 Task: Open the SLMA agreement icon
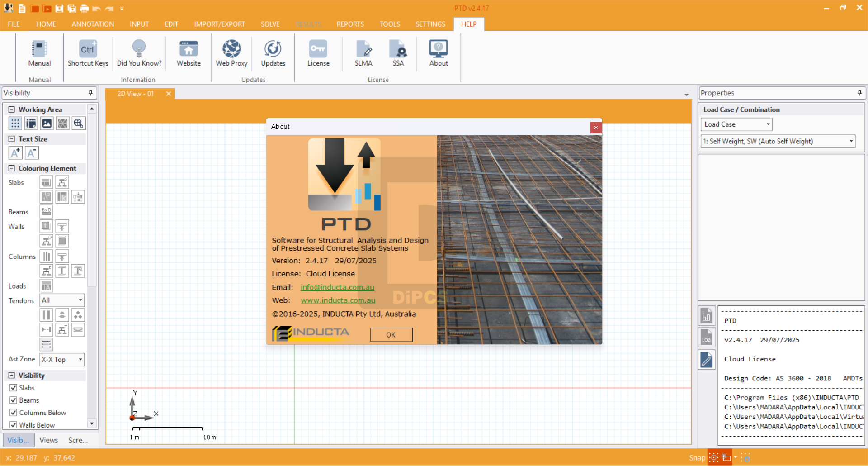click(363, 53)
